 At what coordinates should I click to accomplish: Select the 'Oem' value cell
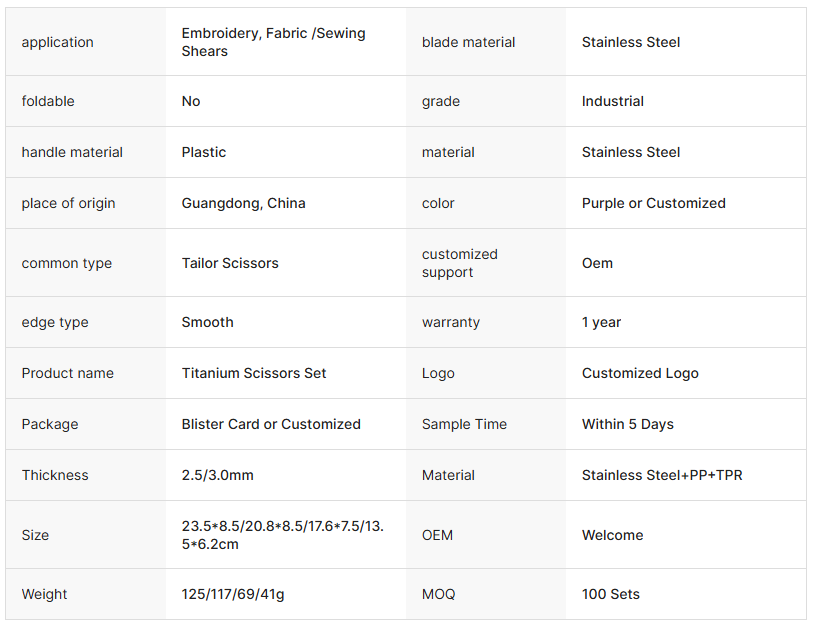597,263
